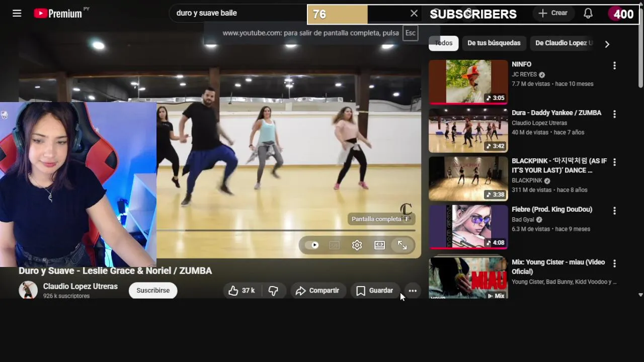
Task: Select the Todos filter chip
Action: [x=444, y=43]
